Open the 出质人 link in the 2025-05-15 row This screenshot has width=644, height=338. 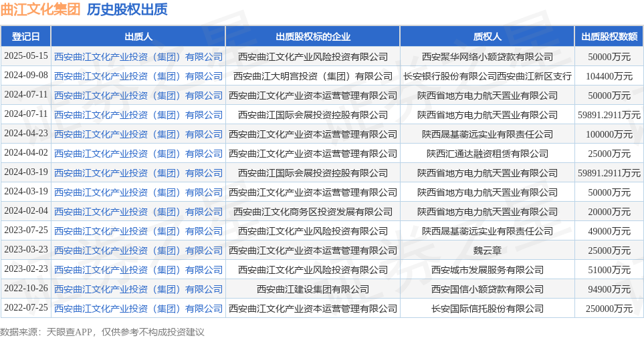(138, 57)
